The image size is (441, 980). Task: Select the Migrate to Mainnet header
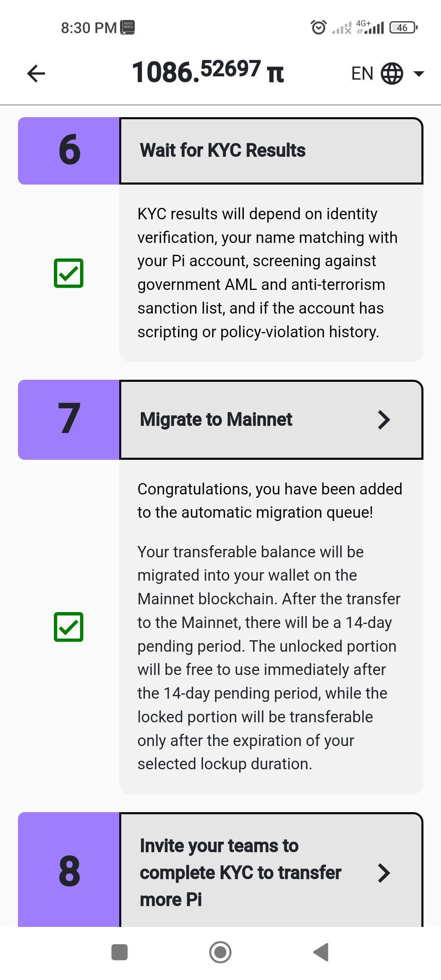pyautogui.click(x=271, y=420)
